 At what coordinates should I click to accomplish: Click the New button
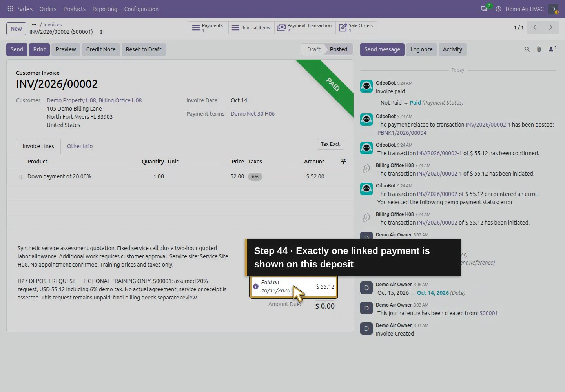tap(16, 29)
